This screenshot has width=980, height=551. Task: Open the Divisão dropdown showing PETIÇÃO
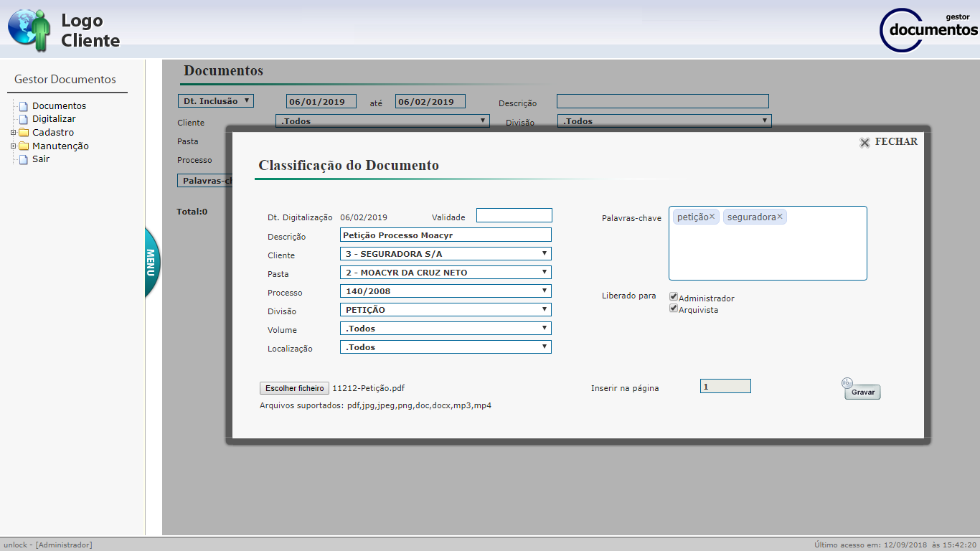(446, 310)
